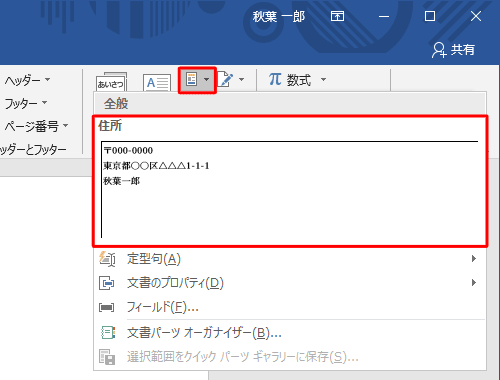
Task: Choose フィールド(F)... menu item
Action: 290,307
